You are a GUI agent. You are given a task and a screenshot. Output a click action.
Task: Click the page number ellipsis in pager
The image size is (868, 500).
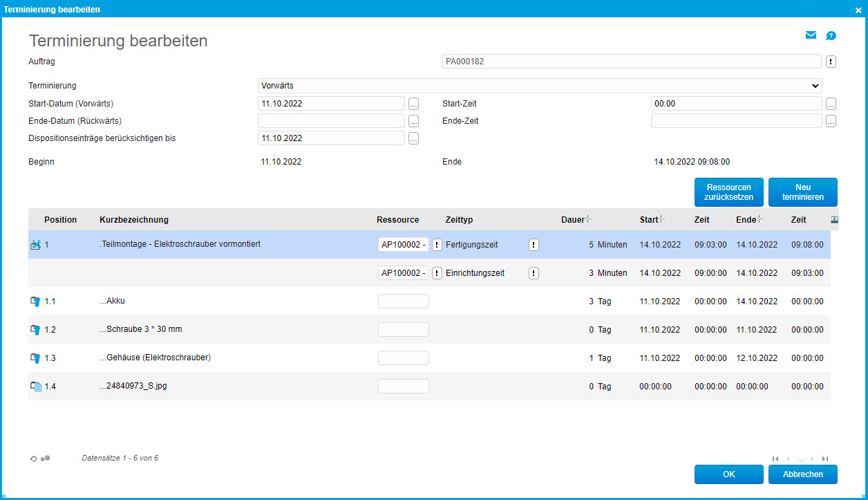(x=800, y=459)
